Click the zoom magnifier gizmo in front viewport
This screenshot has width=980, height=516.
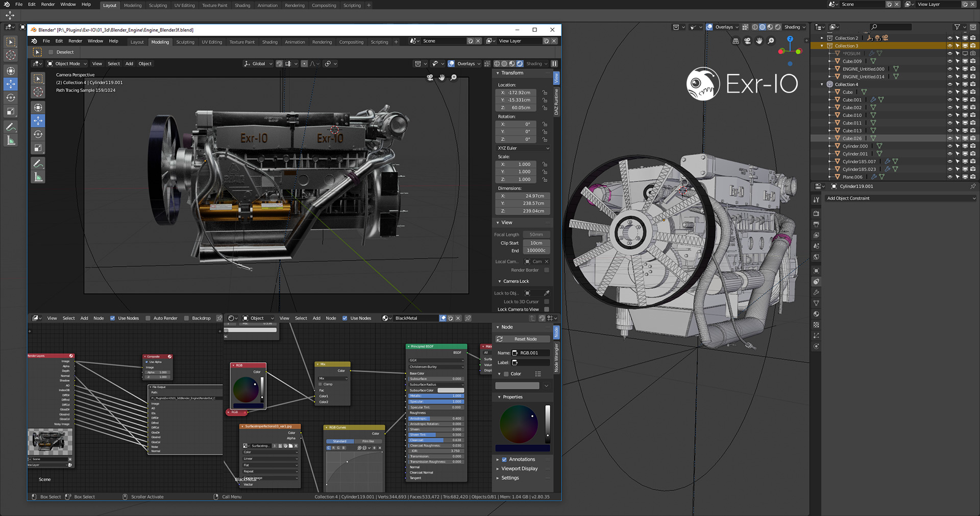[453, 77]
